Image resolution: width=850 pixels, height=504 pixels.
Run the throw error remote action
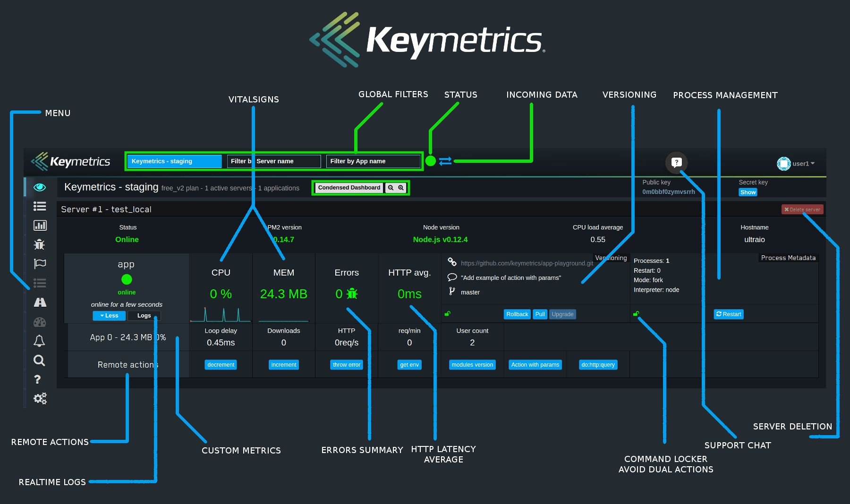(x=347, y=365)
